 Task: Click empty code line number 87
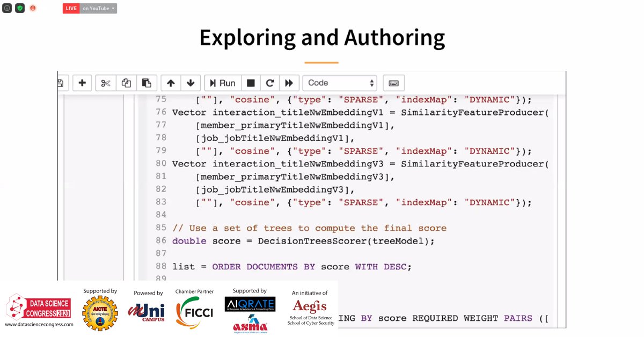pos(161,254)
